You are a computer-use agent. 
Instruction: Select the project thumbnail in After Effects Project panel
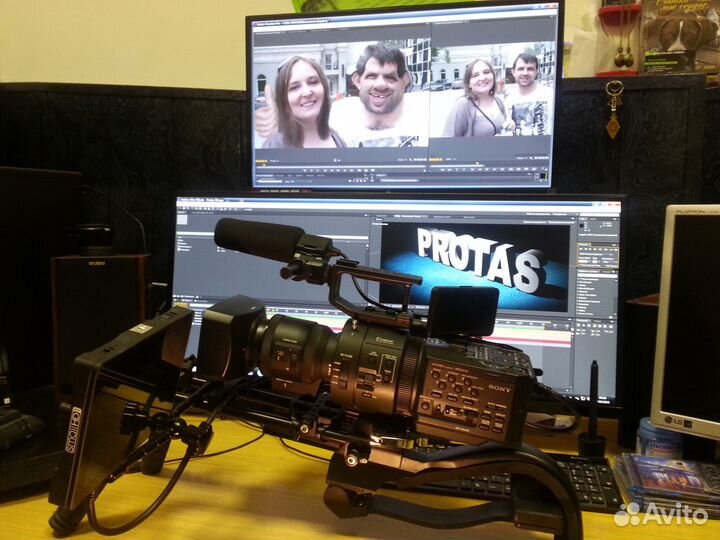click(182, 220)
